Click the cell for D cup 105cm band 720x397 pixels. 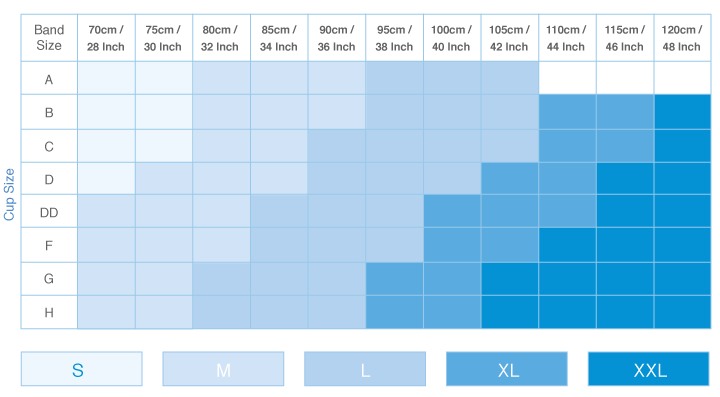[x=510, y=179]
